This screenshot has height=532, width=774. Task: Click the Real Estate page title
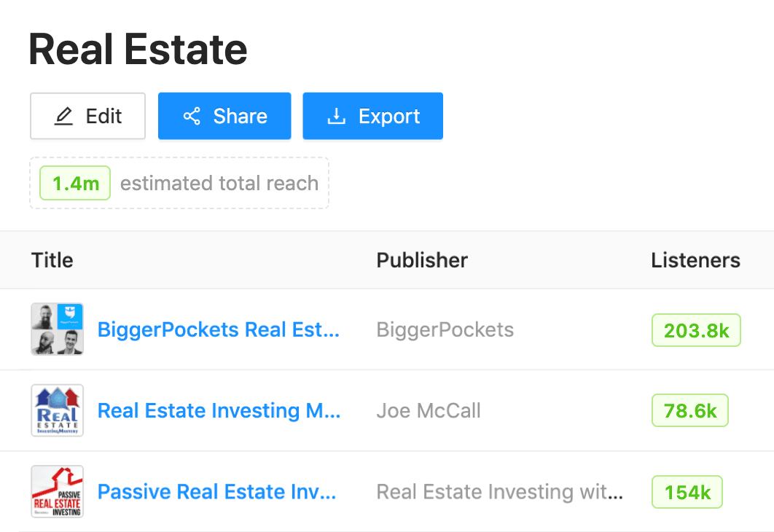(137, 49)
